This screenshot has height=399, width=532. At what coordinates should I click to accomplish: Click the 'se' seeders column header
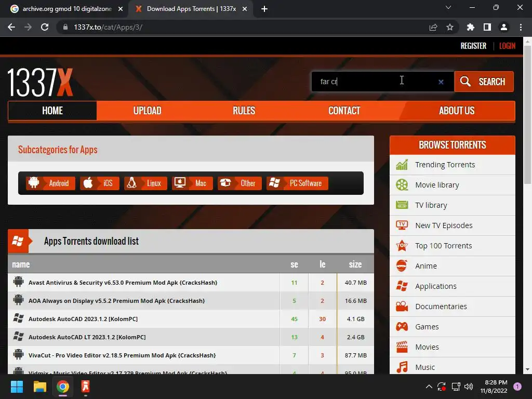(x=294, y=264)
